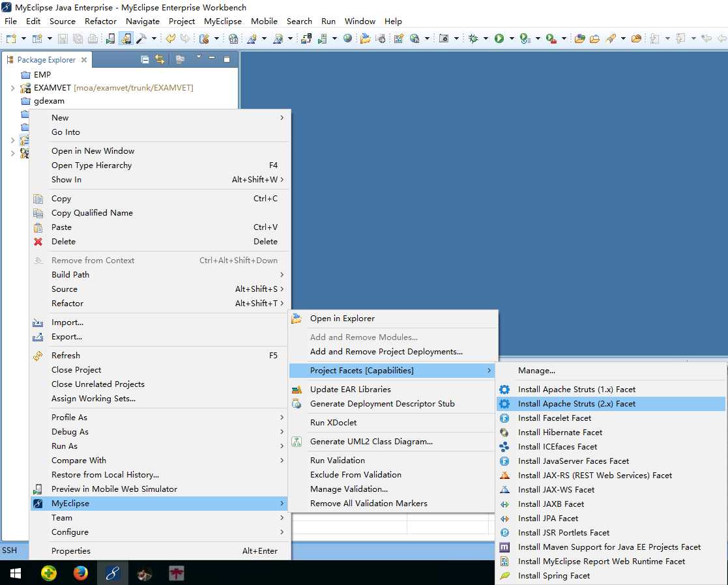This screenshot has width=728, height=585.
Task: Select Run Validation
Action: (x=393, y=460)
